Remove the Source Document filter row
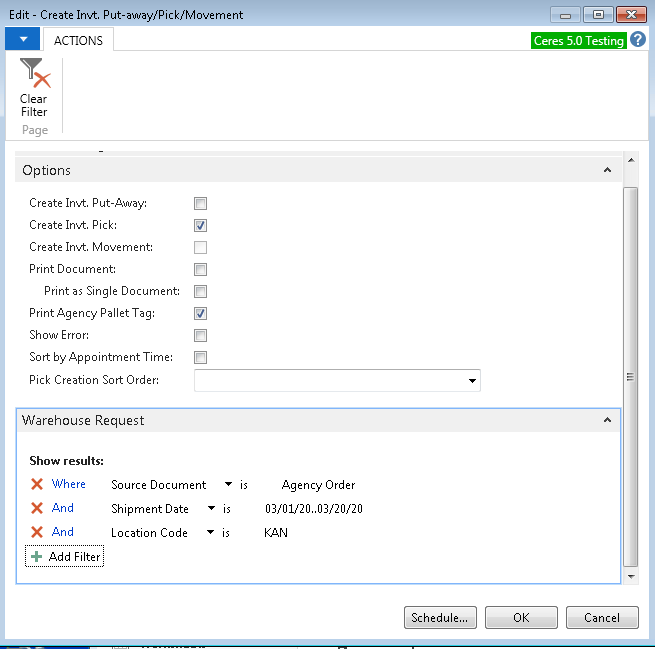 tap(37, 485)
